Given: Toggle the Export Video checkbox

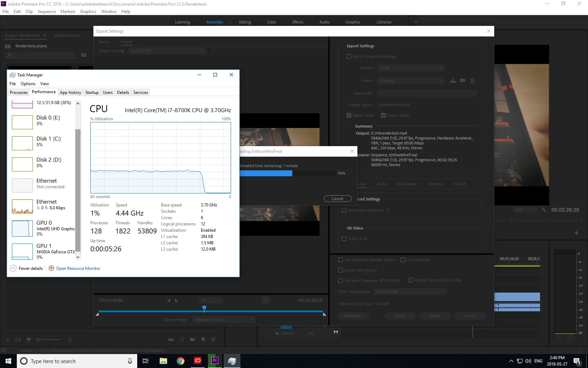Looking at the screenshot, I should click(349, 115).
